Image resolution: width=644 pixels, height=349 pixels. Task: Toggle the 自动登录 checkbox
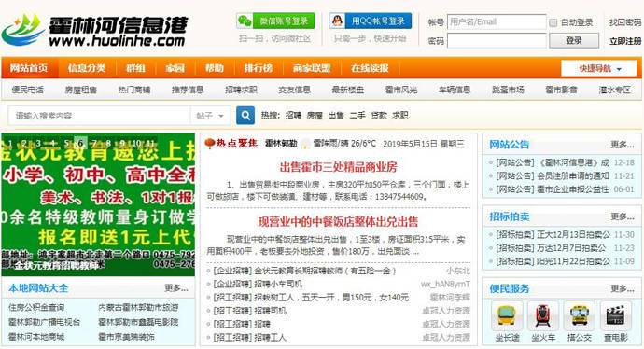(553, 22)
